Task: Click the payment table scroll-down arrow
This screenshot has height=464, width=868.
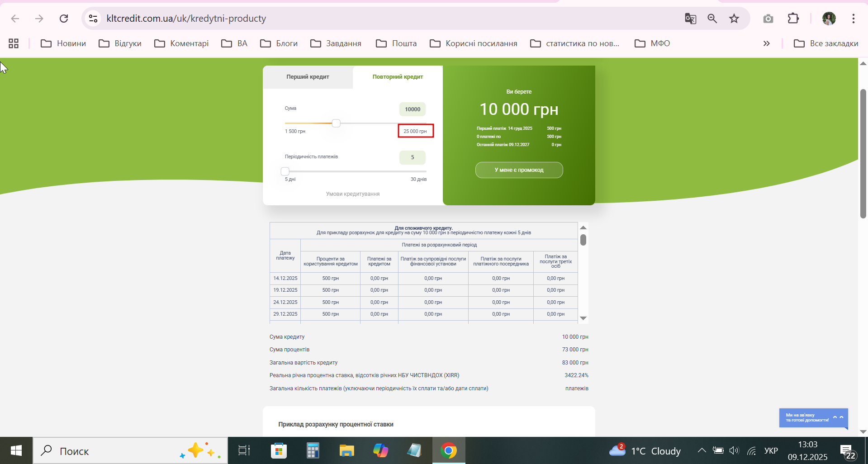Action: [583, 318]
